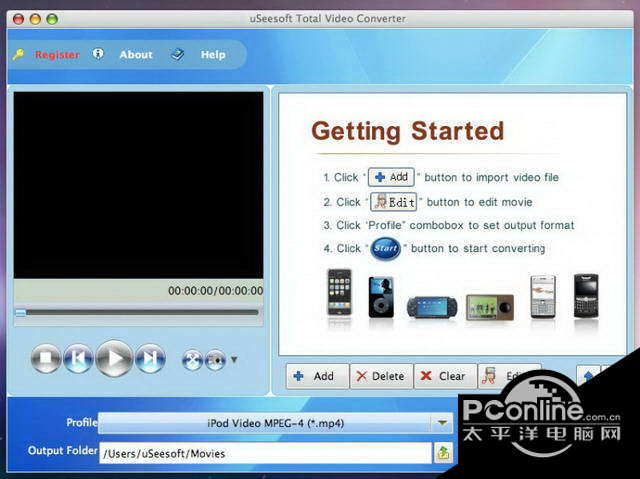Click the Profile dropdown arrow

442,423
